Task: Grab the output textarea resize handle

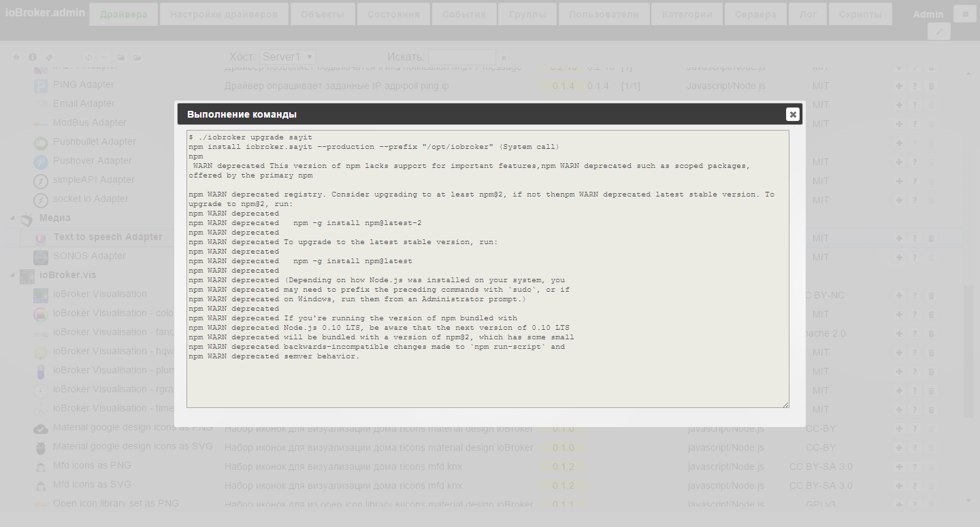Action: [x=785, y=404]
